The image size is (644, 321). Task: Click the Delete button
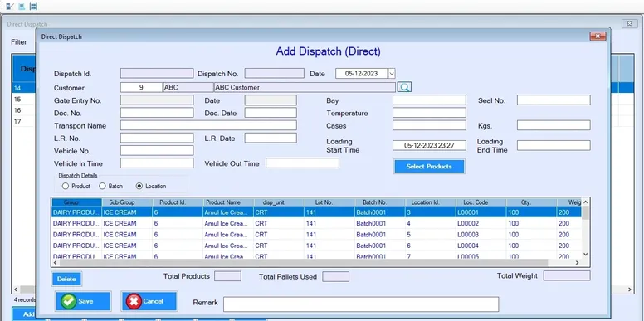point(66,279)
